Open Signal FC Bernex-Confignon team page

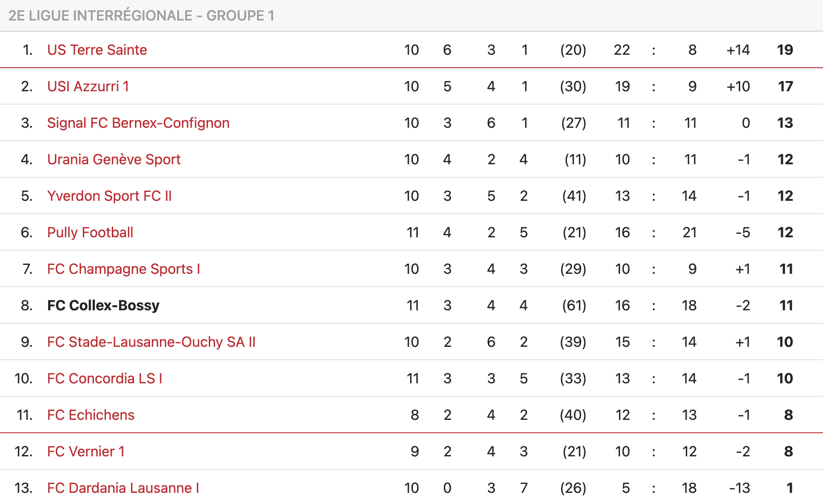pyautogui.click(x=138, y=123)
